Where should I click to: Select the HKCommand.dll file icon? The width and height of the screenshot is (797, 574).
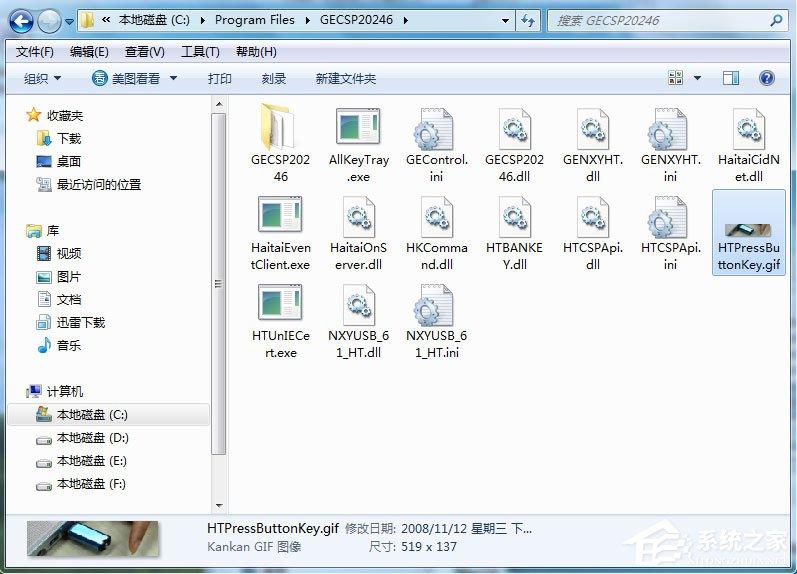click(x=437, y=217)
